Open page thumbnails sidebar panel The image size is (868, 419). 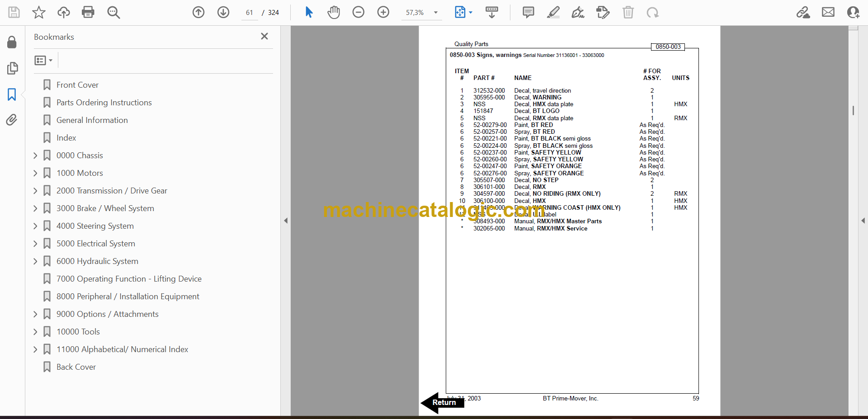click(x=12, y=68)
